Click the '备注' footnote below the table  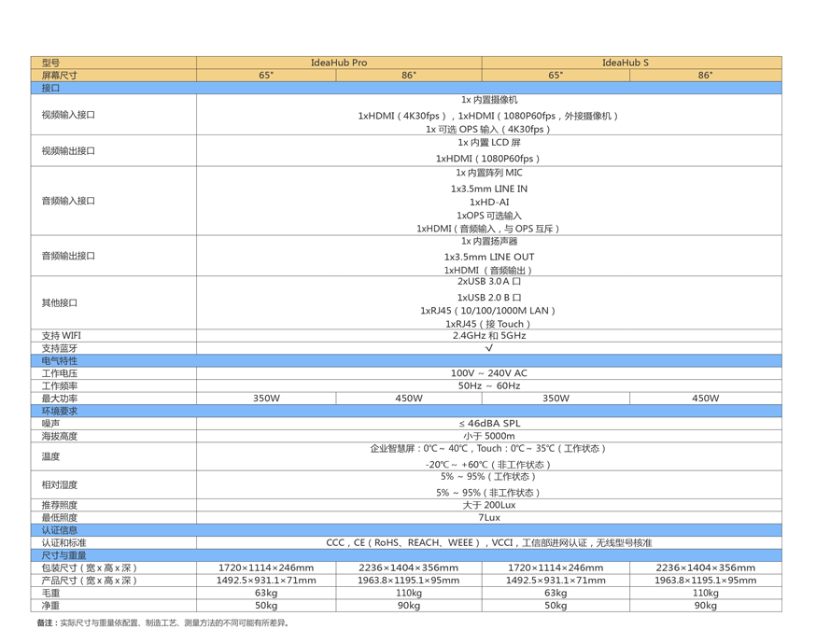pyautogui.click(x=163, y=623)
